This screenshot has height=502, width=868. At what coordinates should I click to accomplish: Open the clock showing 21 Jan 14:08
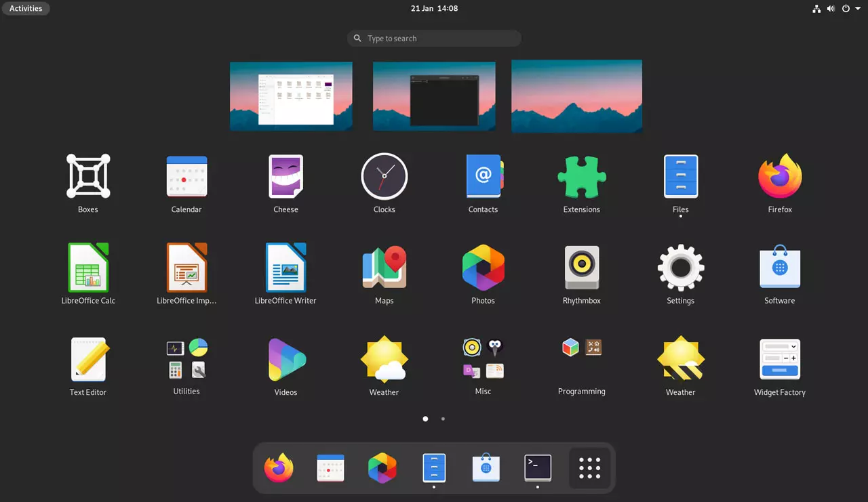coord(434,9)
